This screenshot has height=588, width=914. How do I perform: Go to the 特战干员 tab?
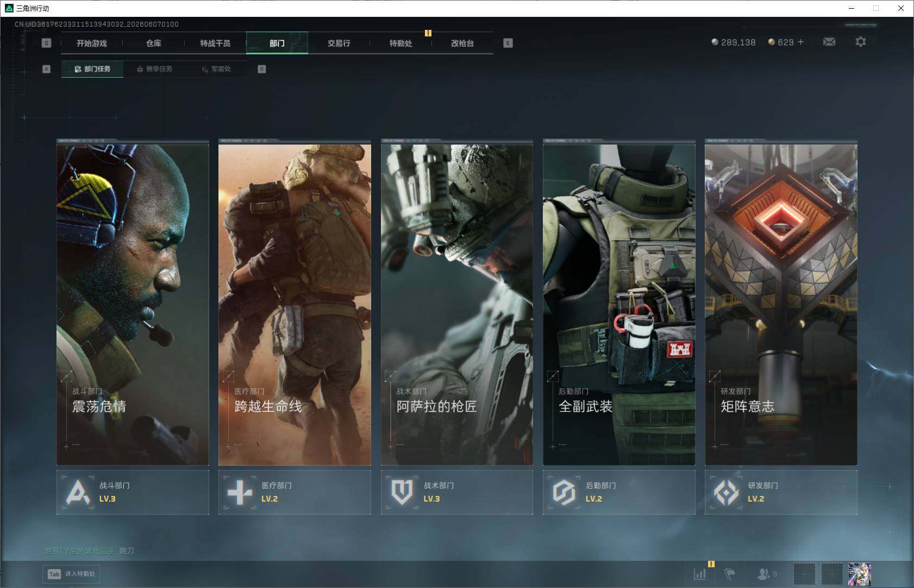click(215, 43)
